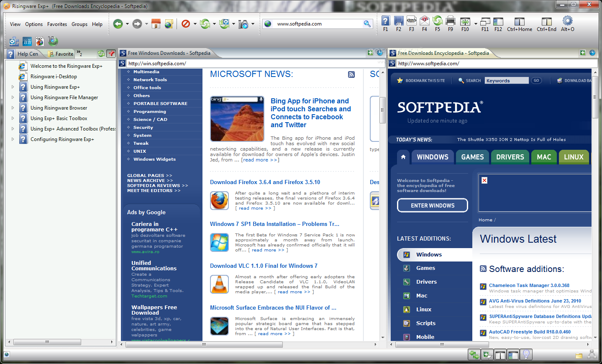Go forward with the gray Forward arrow

click(x=137, y=24)
